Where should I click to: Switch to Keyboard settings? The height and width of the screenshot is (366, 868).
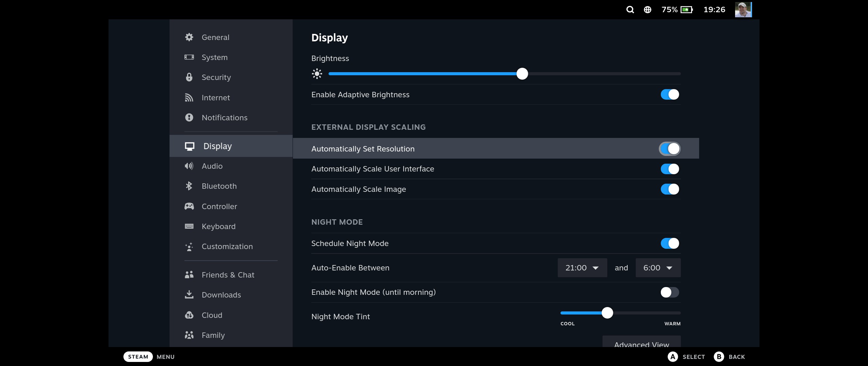click(x=218, y=226)
